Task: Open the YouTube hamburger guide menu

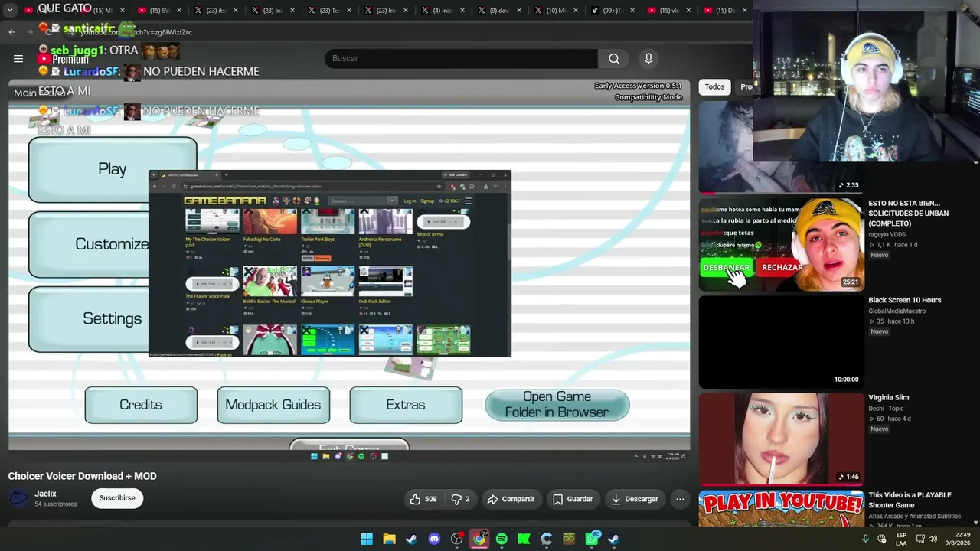Action: point(18,58)
